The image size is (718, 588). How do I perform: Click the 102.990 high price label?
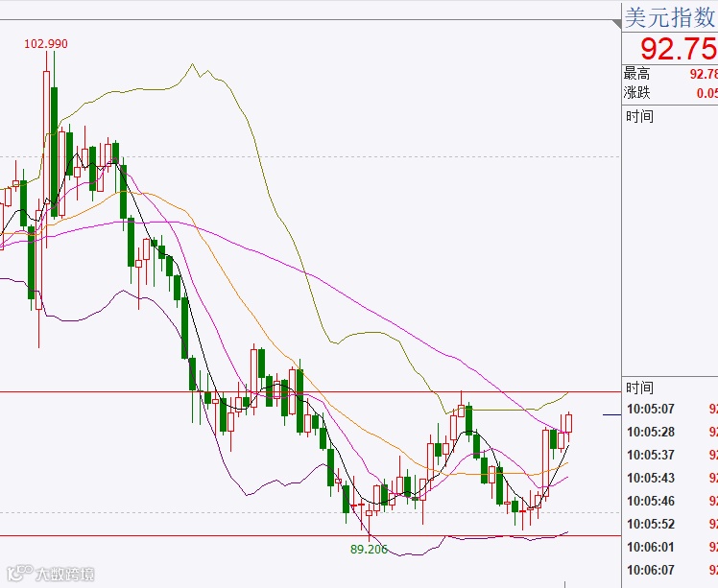coord(46,44)
